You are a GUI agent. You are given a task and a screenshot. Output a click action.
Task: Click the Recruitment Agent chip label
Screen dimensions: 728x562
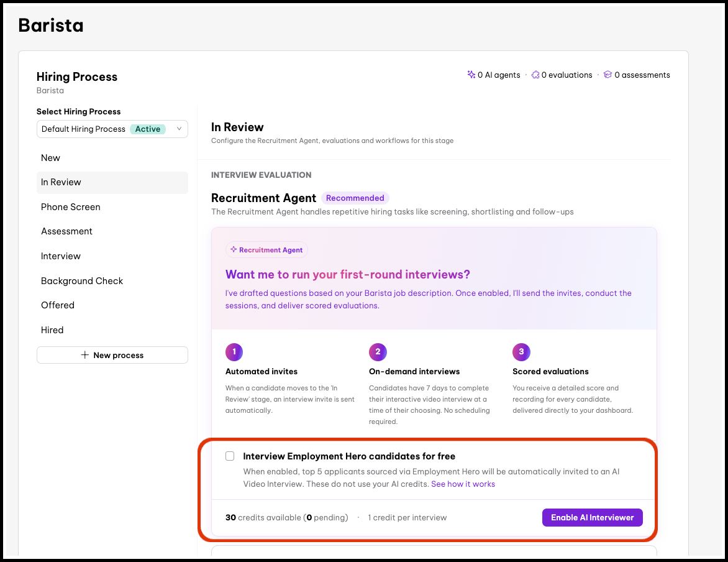[x=271, y=250]
